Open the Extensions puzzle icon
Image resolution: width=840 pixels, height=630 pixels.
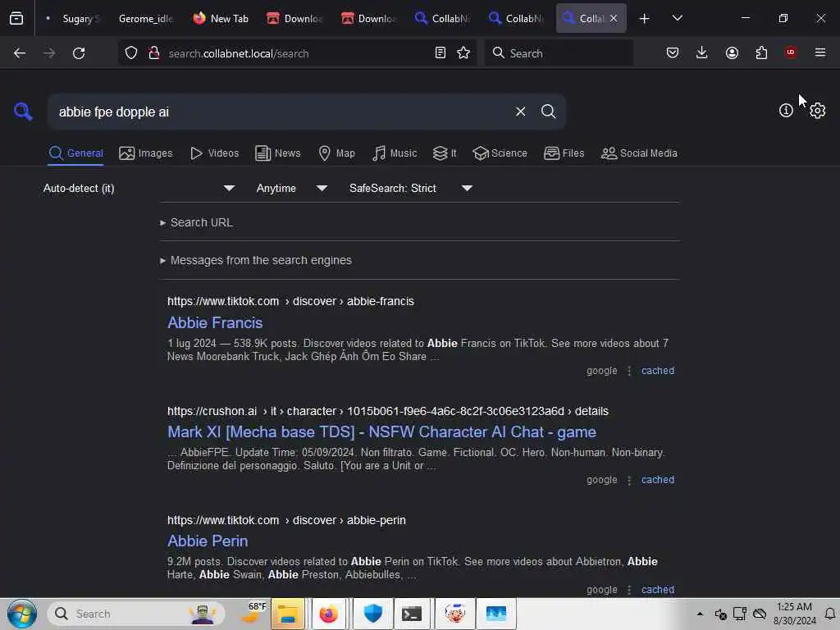click(x=761, y=52)
